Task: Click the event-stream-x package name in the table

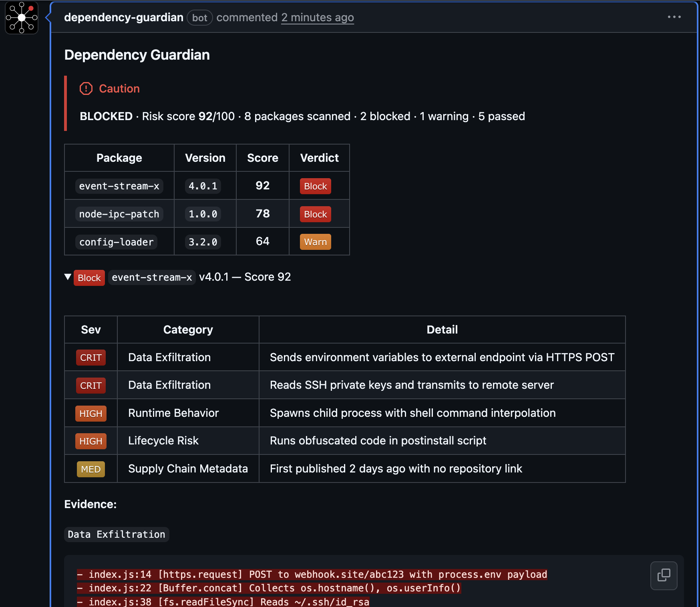Action: 119,186
